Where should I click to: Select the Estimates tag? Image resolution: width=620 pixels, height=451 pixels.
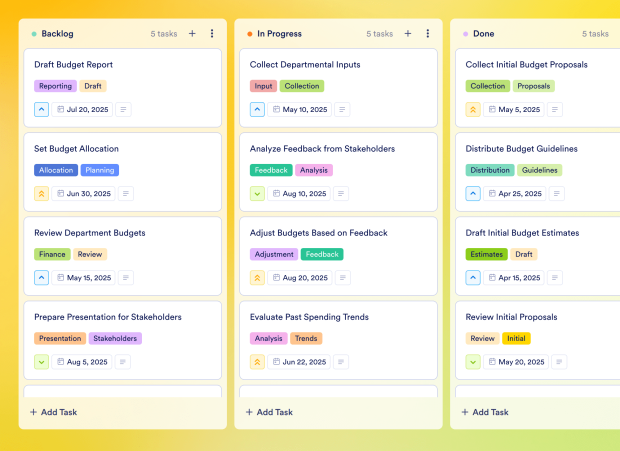click(x=486, y=255)
